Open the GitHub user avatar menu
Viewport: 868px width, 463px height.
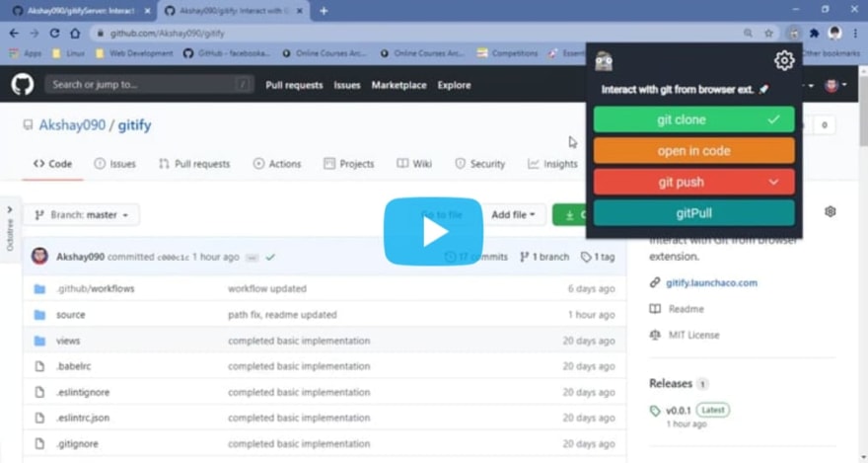(834, 85)
